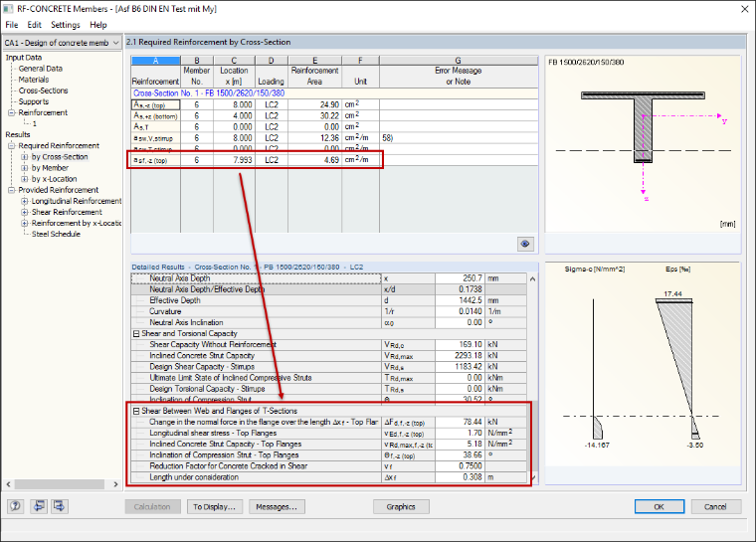This screenshot has height=542, width=756.
Task: Select Inclined Concrete Strut Capacity row
Action: (x=329, y=356)
